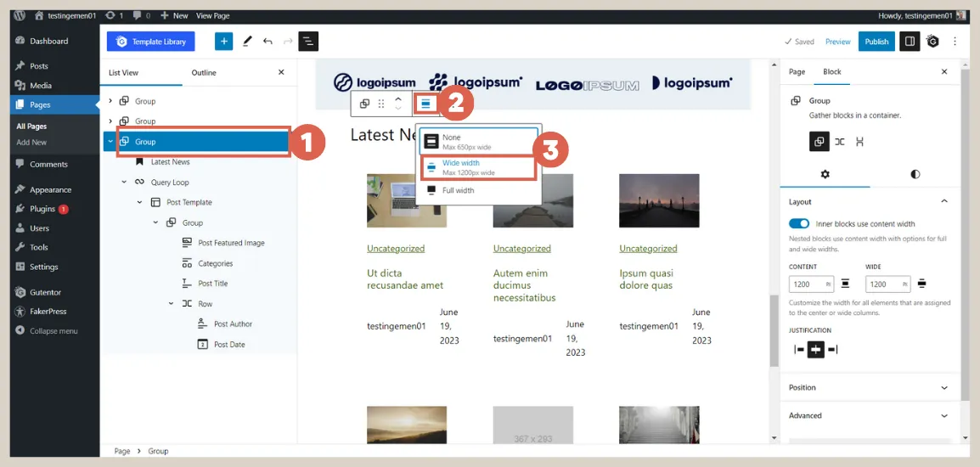Close the List View panel

coord(281,72)
